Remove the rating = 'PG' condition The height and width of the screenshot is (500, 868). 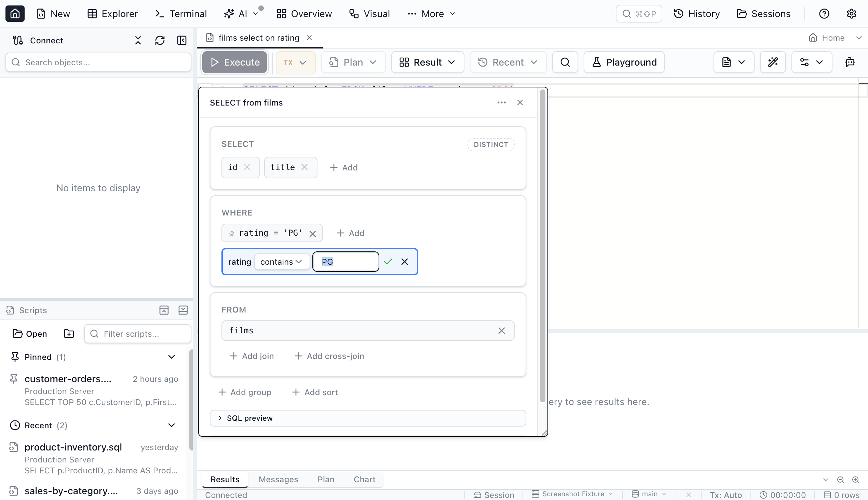(312, 234)
